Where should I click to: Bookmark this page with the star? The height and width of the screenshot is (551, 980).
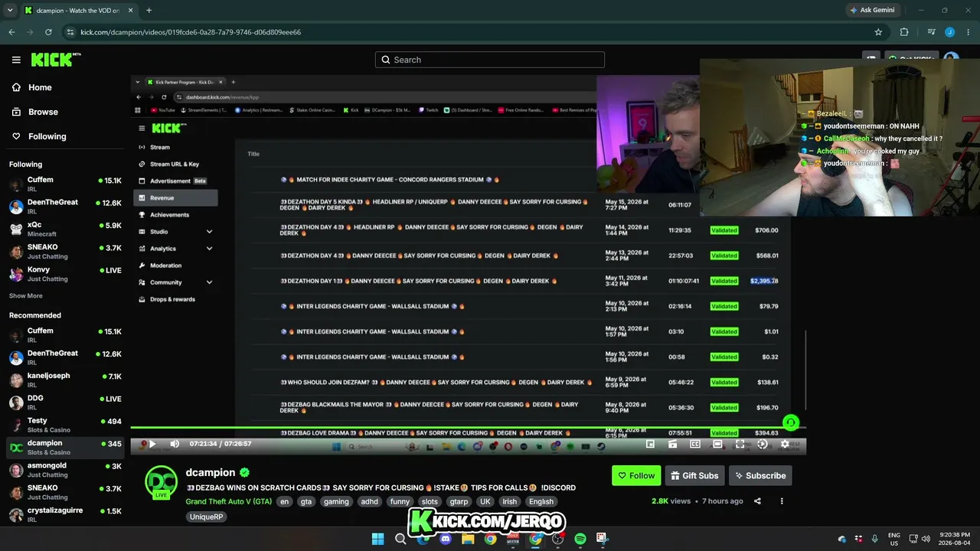[878, 32]
